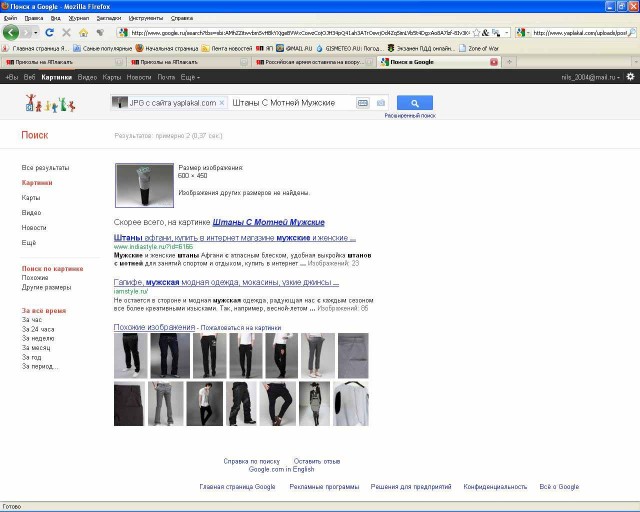640x512 pixels.
Task: Click the stop loading X icon
Action: 66,32
